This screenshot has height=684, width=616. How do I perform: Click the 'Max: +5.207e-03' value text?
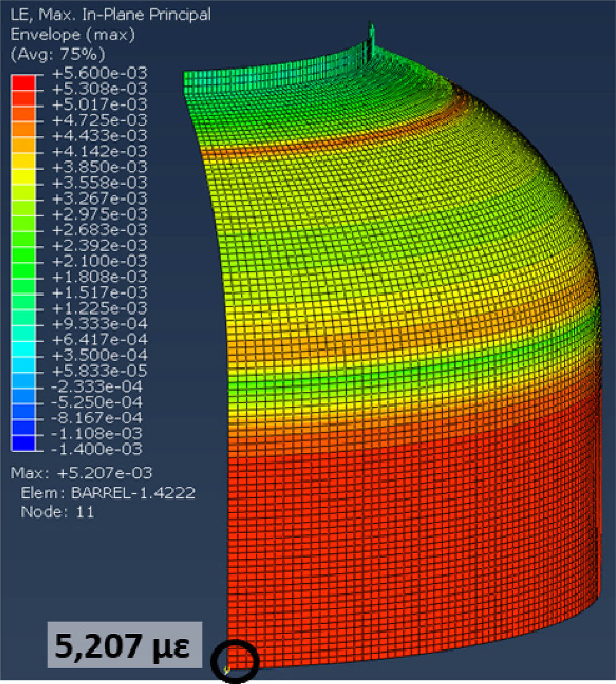81,473
